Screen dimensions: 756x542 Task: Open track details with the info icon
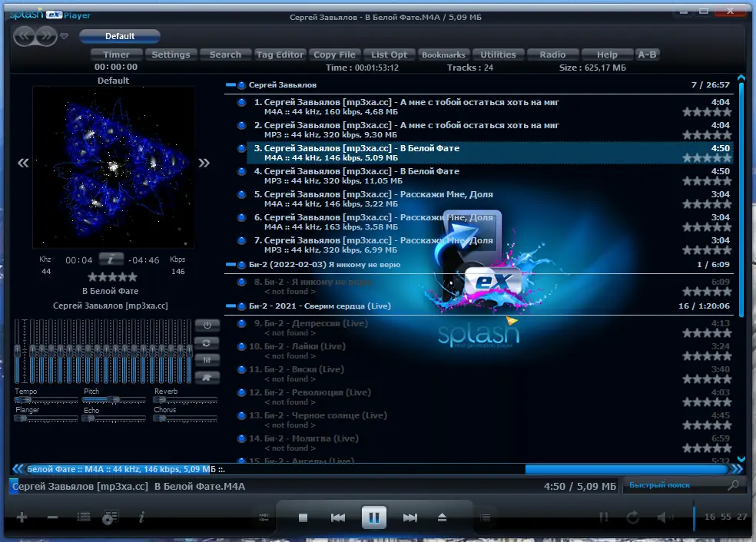pos(143,517)
